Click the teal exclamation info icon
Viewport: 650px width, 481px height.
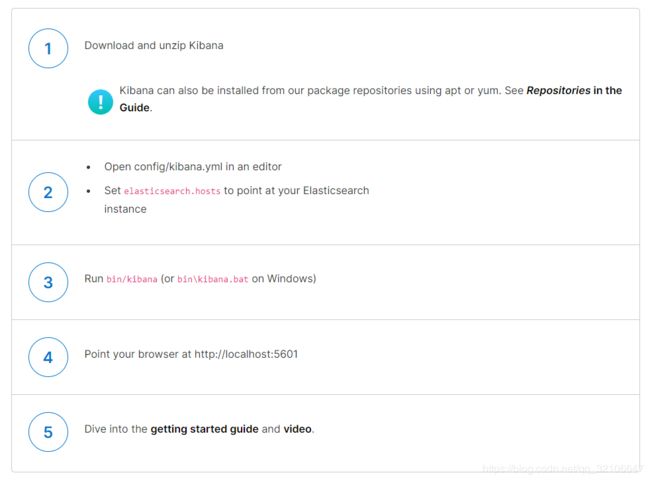pos(100,102)
